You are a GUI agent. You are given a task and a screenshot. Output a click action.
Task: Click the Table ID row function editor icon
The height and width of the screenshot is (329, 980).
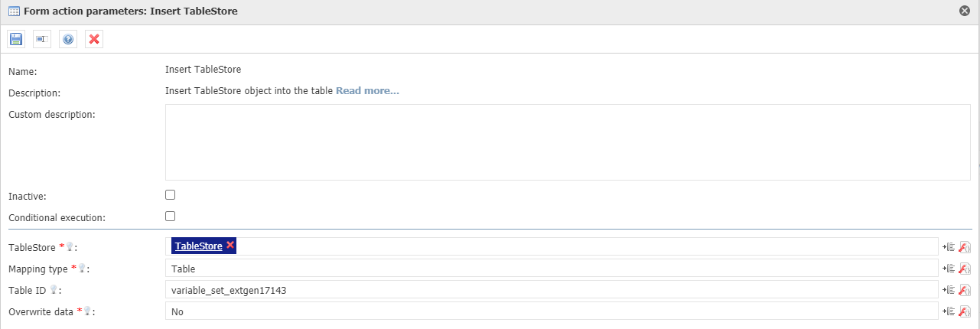pyautogui.click(x=965, y=289)
